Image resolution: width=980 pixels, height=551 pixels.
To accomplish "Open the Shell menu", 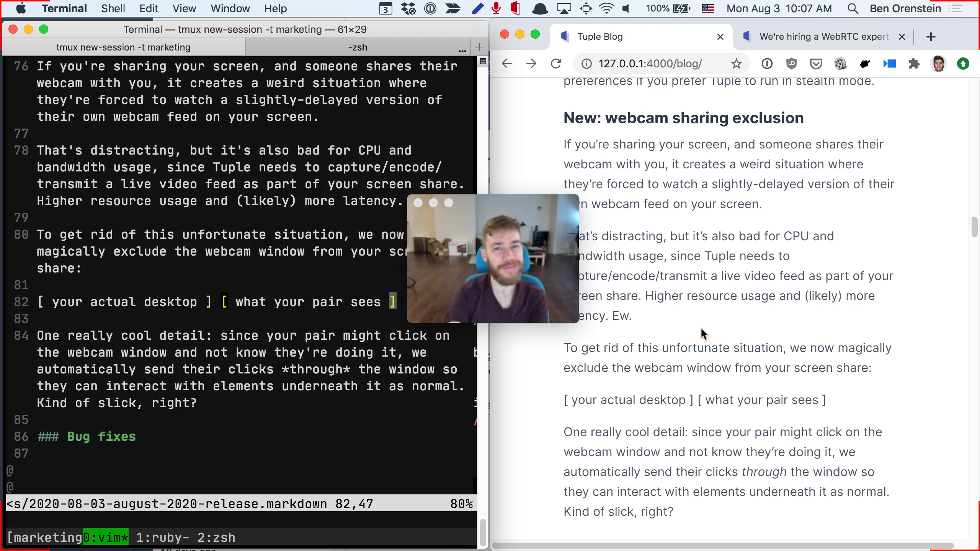I will (x=113, y=8).
